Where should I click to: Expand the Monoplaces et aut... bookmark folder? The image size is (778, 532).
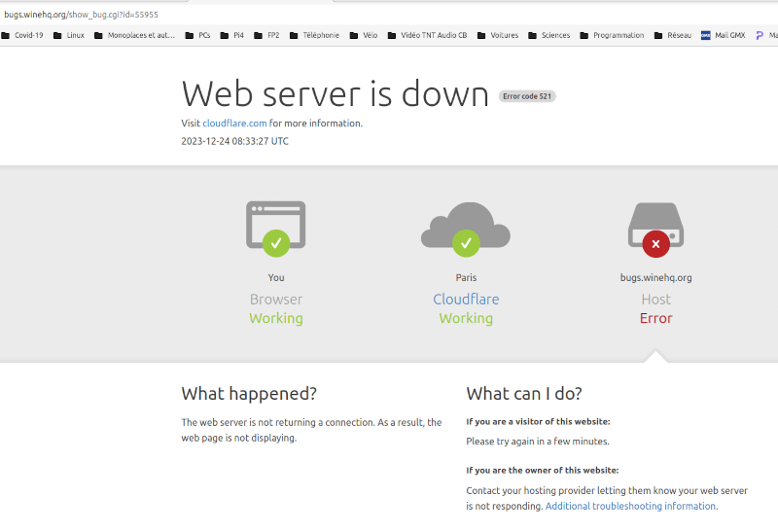(134, 35)
